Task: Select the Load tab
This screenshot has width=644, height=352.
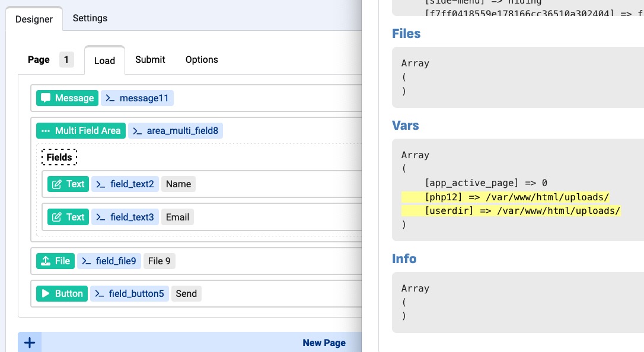Action: coord(104,60)
